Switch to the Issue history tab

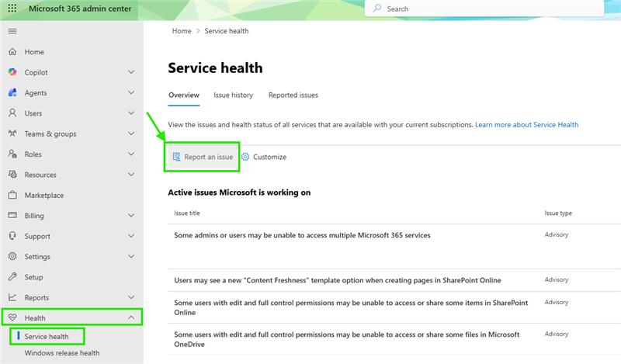click(x=234, y=95)
